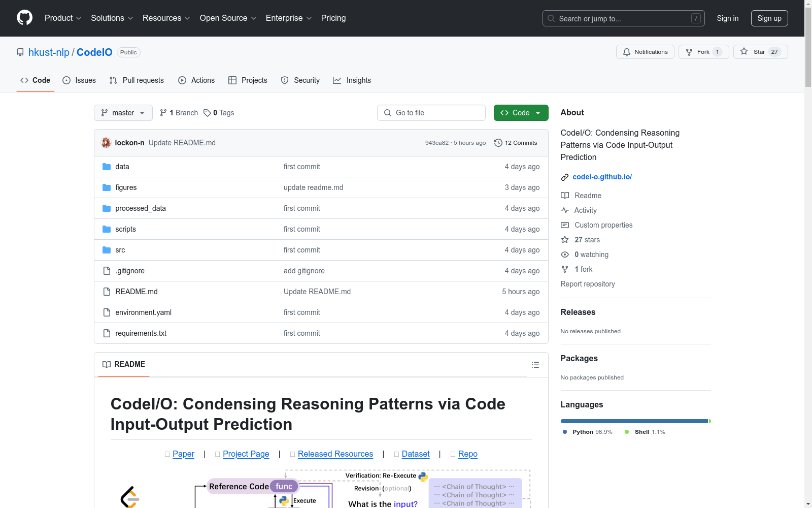The height and width of the screenshot is (508, 812).
Task: Click the commit history clock icon
Action: pyautogui.click(x=498, y=143)
